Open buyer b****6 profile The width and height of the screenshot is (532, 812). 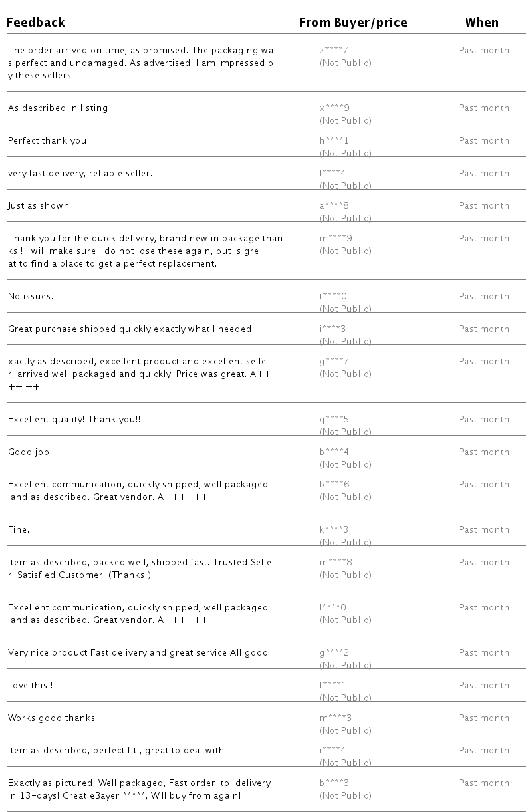(334, 485)
